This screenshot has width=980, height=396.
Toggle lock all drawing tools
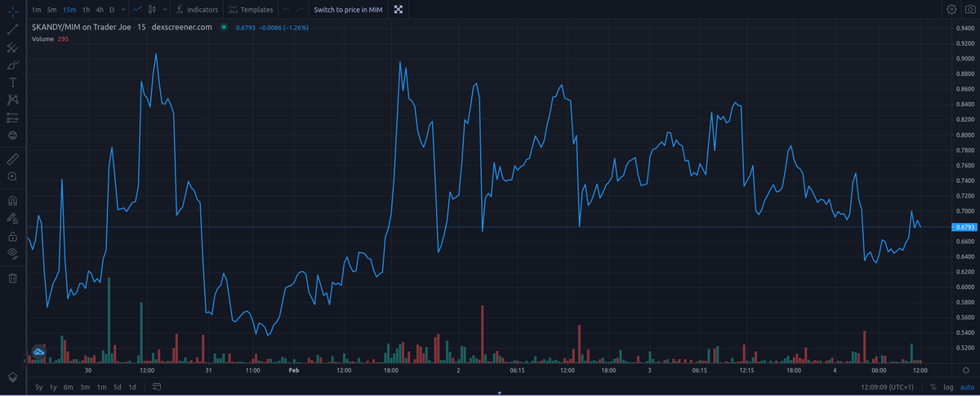[x=12, y=236]
